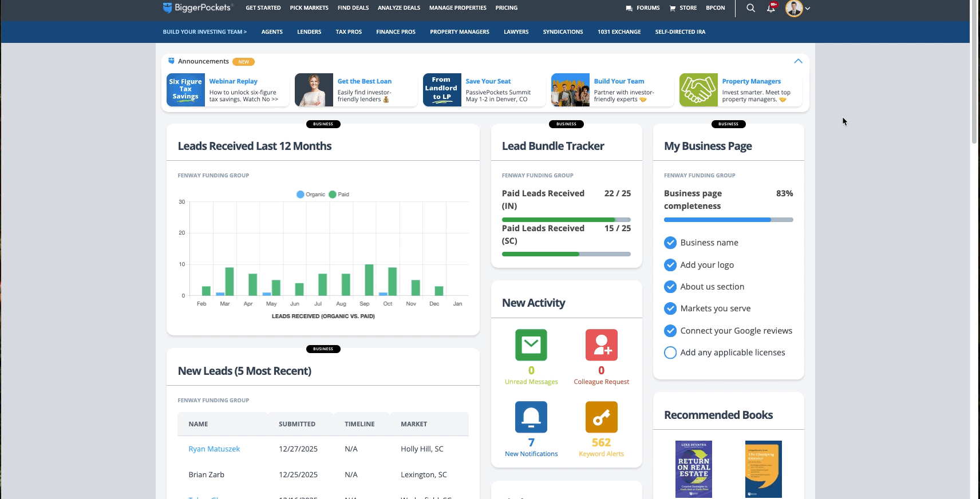Open the Store cart icon

point(673,9)
